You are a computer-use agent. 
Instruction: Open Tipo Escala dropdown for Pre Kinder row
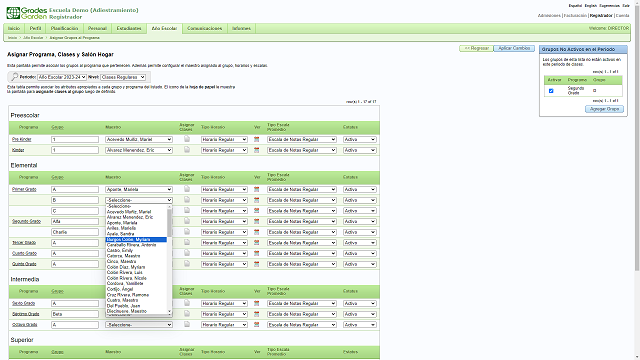[x=302, y=140]
